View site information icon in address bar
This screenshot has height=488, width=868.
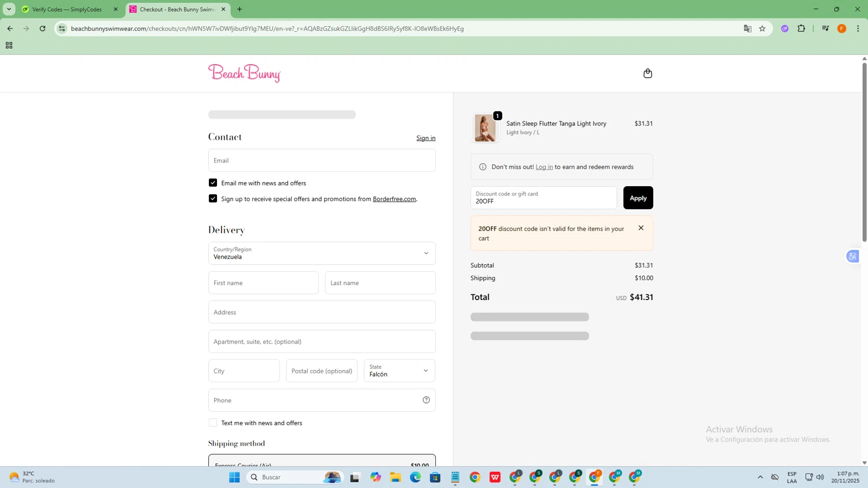(x=62, y=28)
